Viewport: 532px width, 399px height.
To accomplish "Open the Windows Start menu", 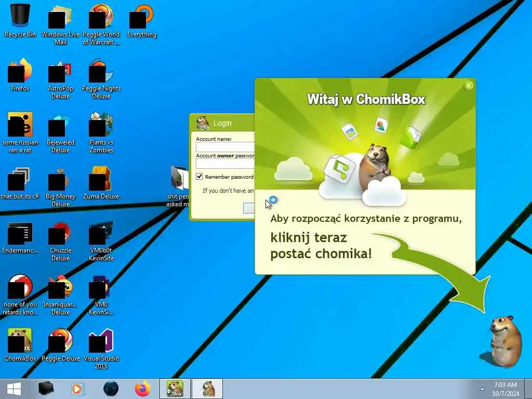I will click(14, 389).
